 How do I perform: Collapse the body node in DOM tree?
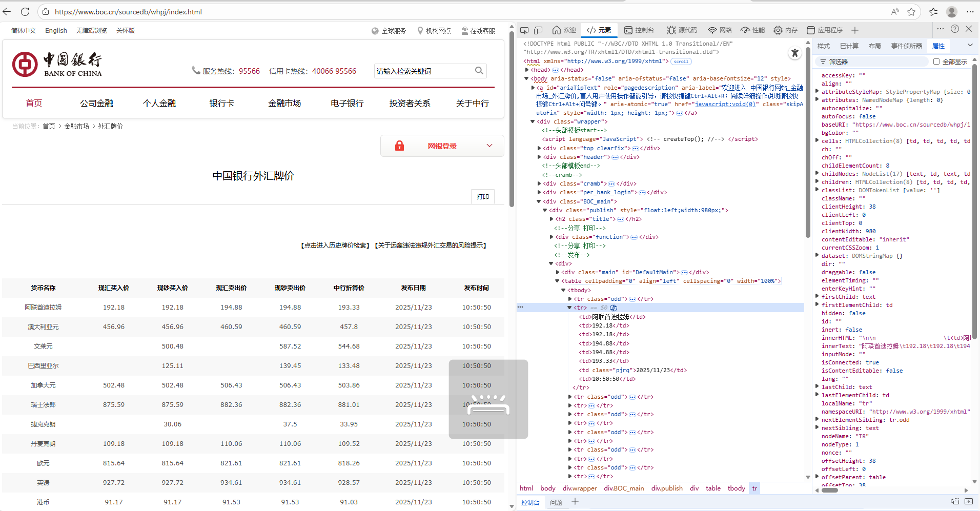526,78
